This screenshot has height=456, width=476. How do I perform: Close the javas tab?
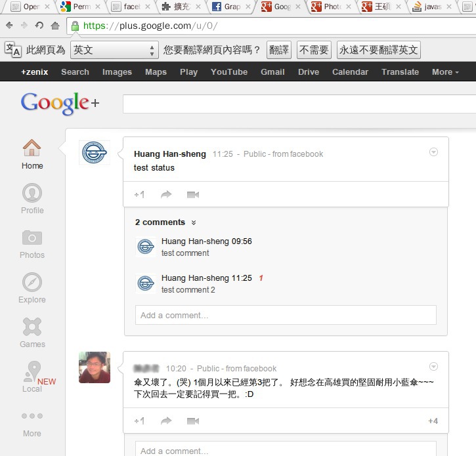449,7
